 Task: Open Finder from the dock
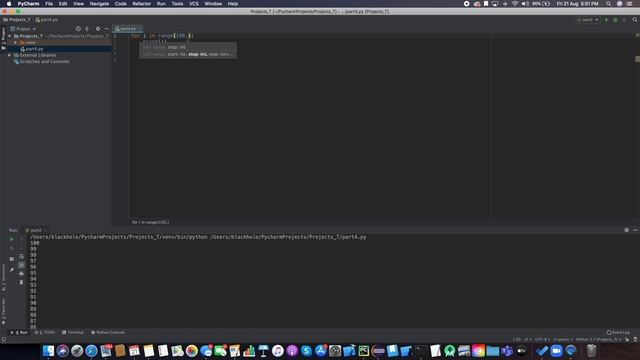pos(48,351)
